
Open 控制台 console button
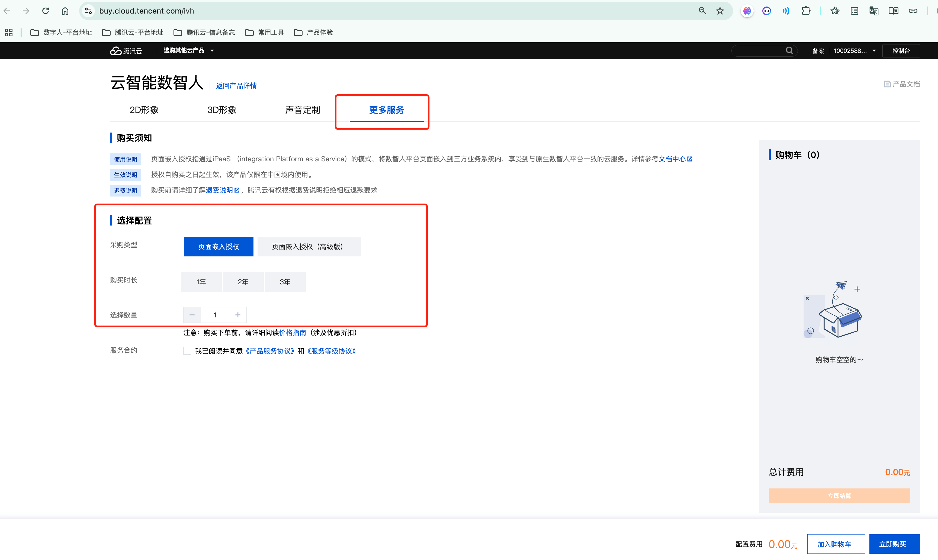pyautogui.click(x=901, y=51)
